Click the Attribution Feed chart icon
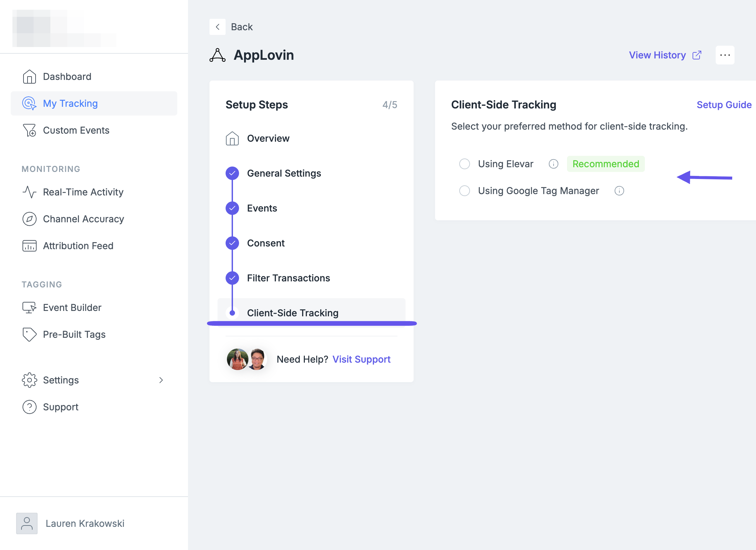The image size is (756, 550). pos(30,246)
